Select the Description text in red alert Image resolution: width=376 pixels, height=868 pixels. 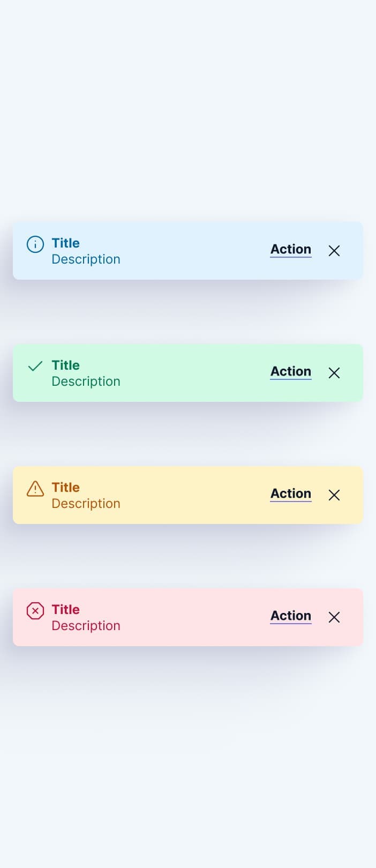86,626
